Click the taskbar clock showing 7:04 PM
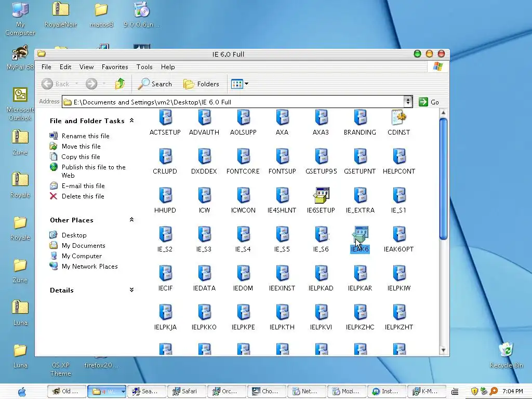 click(513, 391)
